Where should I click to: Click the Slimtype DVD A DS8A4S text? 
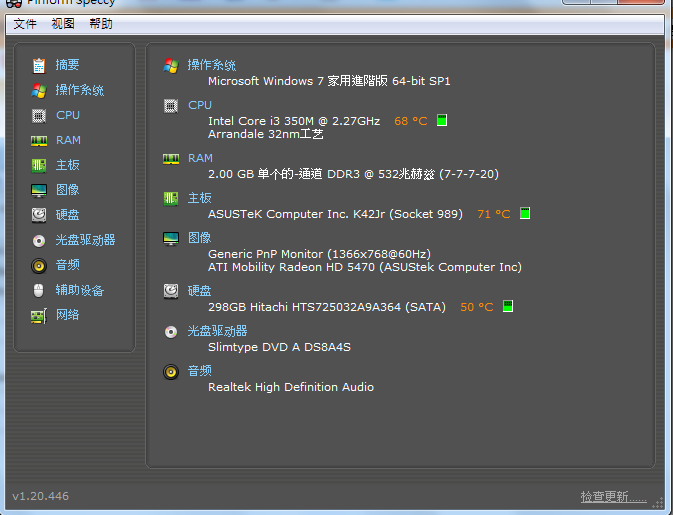coord(279,347)
